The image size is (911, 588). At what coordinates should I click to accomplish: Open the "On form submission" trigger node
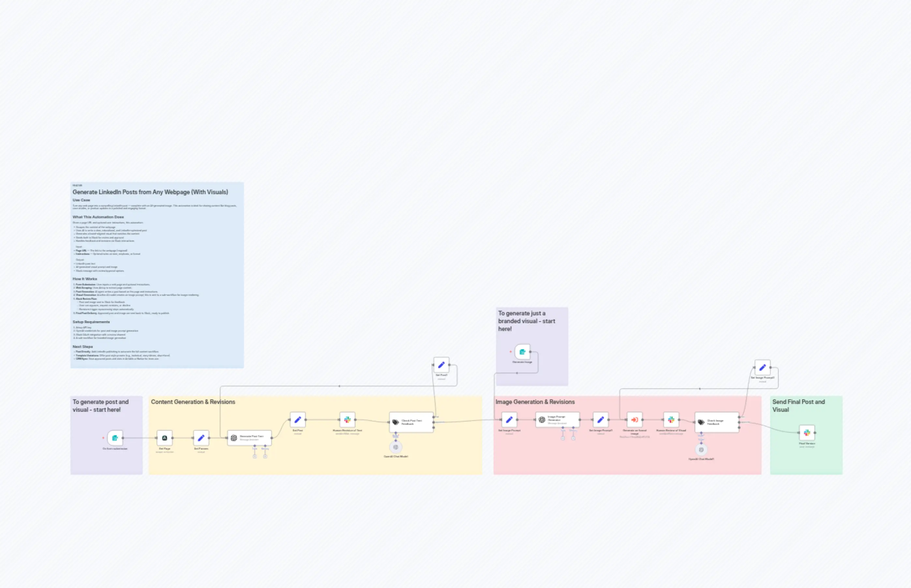pos(115,438)
